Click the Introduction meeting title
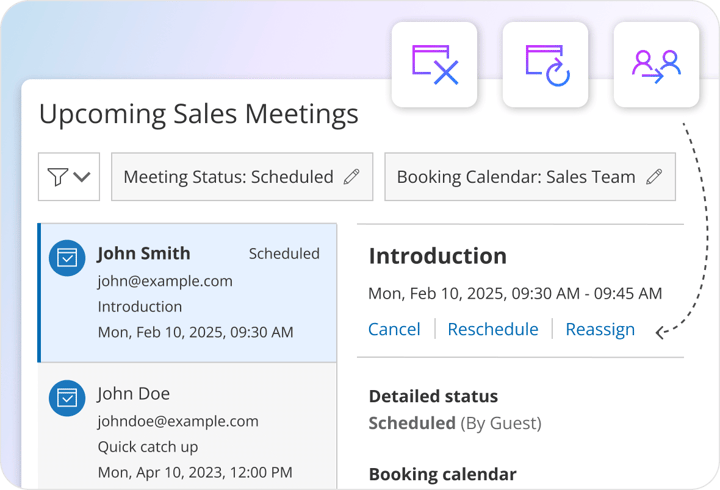Viewport: 720px width, 490px height. point(437,256)
